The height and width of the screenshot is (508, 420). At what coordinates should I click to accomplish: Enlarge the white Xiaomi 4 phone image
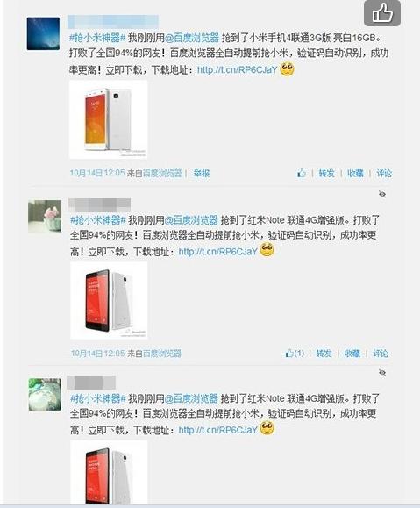108,119
